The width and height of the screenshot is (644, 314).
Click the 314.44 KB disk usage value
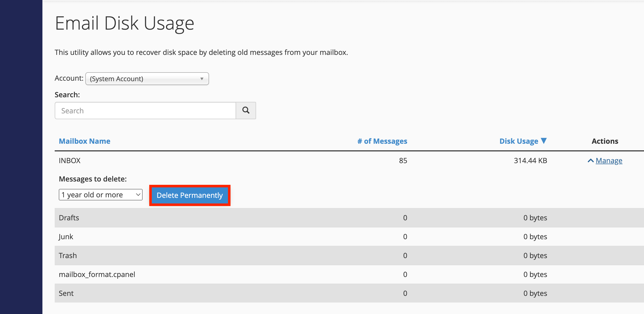(531, 161)
